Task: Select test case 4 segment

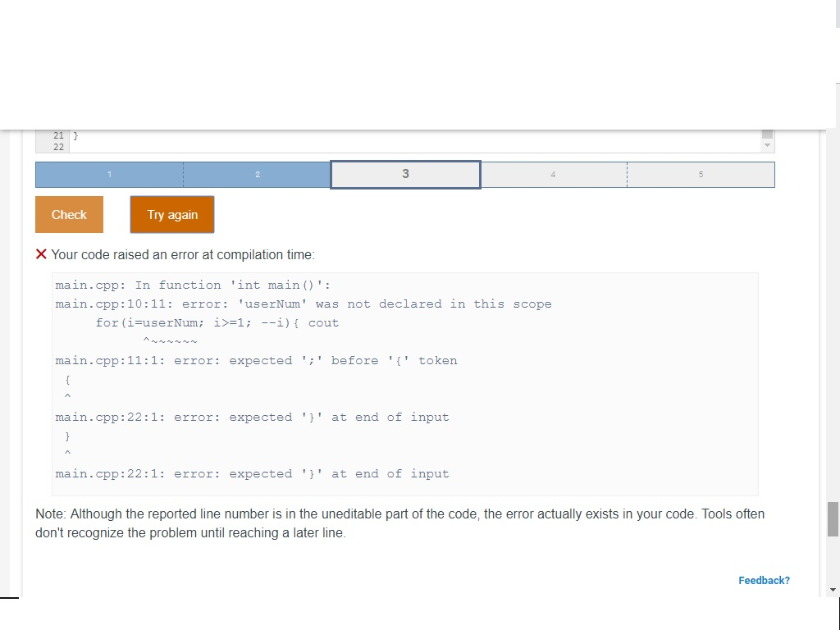Action: click(x=553, y=174)
